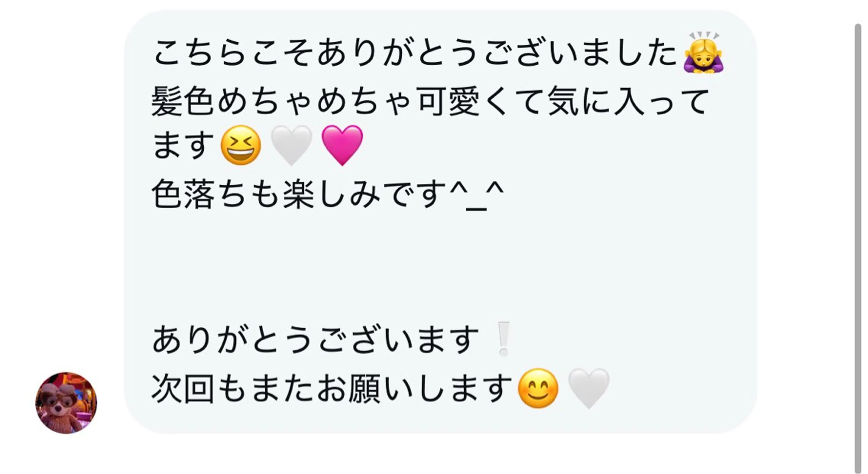
Task: Click the text 色落ちも楽しみです
Action: pyautogui.click(x=300, y=194)
